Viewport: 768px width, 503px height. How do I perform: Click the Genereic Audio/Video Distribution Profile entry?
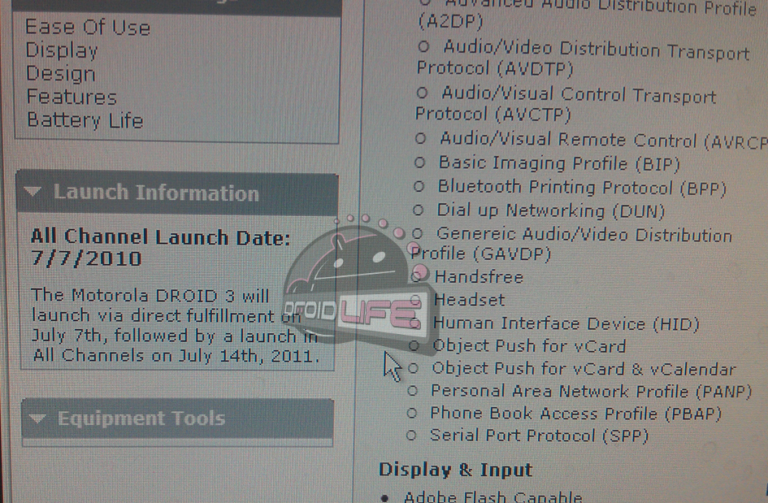tap(572, 243)
